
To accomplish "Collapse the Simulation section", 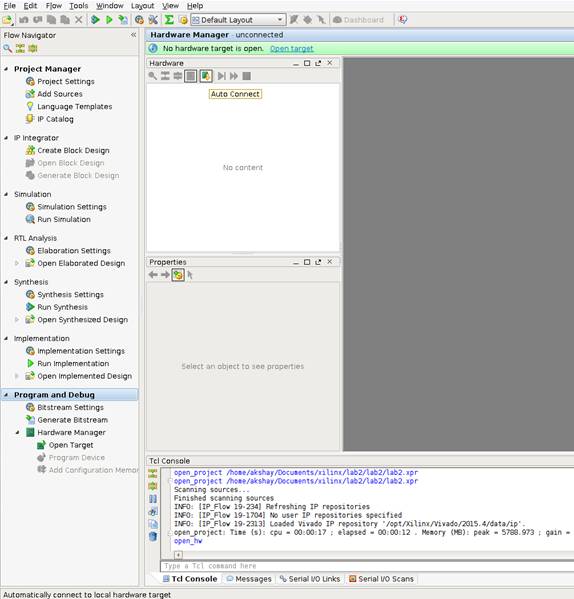I will (6, 194).
